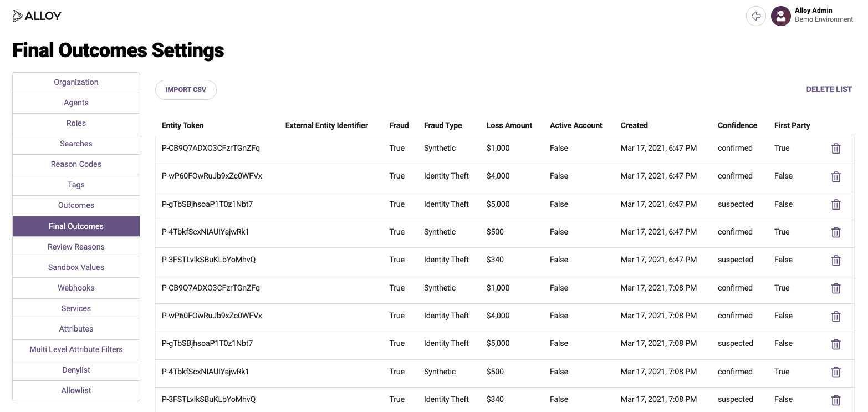Viewport: 868px width, 412px height.
Task: Click the Created column header
Action: (634, 125)
